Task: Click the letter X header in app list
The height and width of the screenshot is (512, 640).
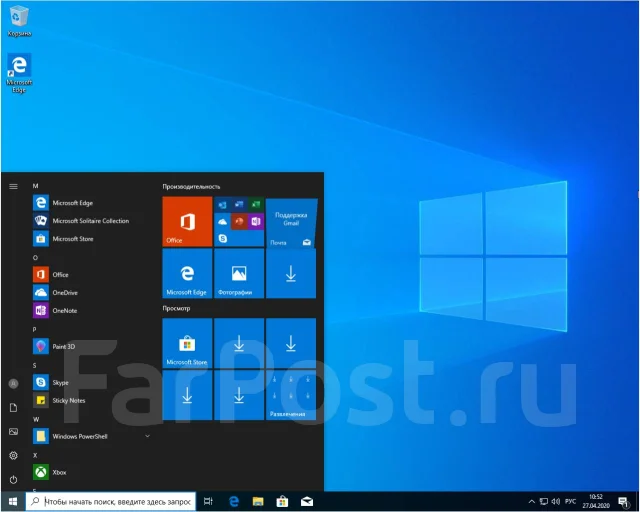Action: point(35,455)
